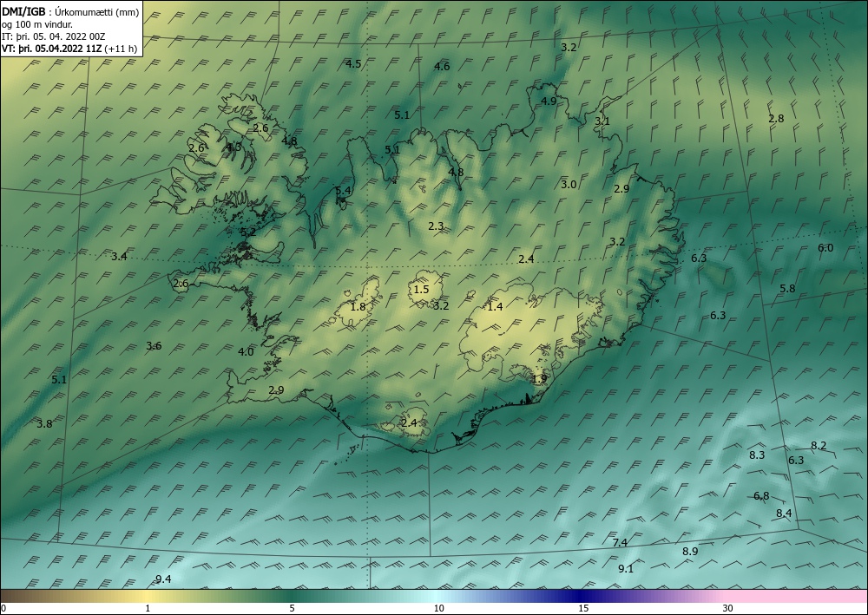Click the 6.8 value label
Image resolution: width=868 pixels, height=615 pixels.
click(761, 495)
